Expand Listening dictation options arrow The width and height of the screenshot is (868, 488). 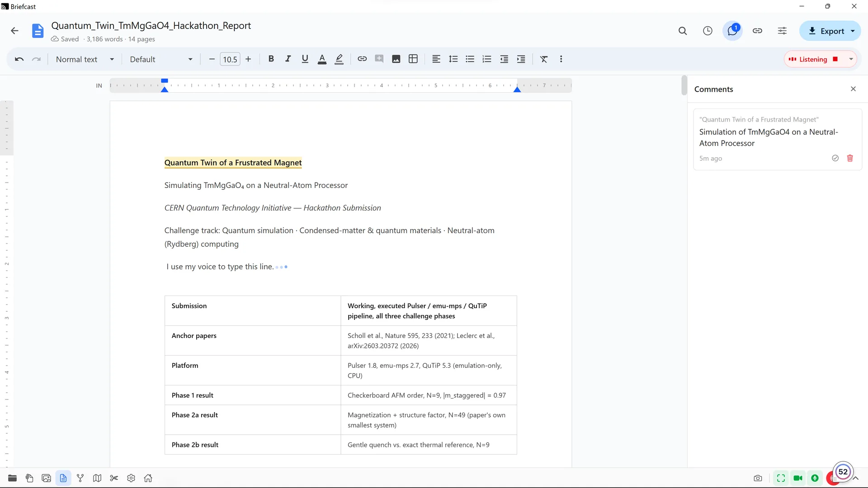coord(851,59)
